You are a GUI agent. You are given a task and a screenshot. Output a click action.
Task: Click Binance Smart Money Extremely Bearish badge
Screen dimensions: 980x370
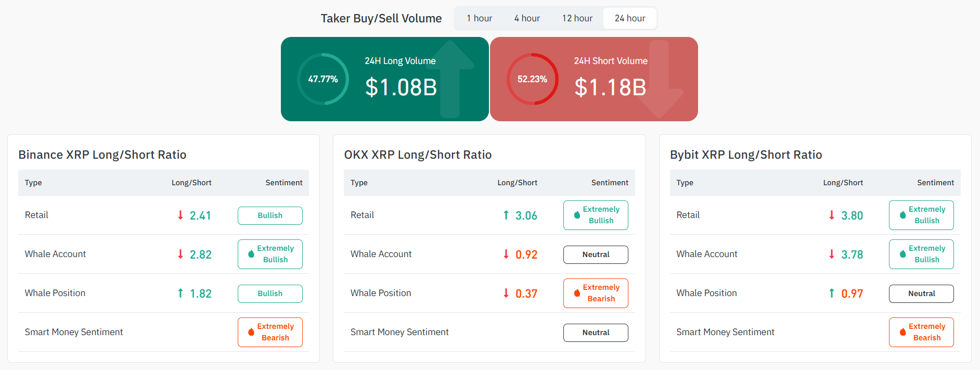coord(270,332)
